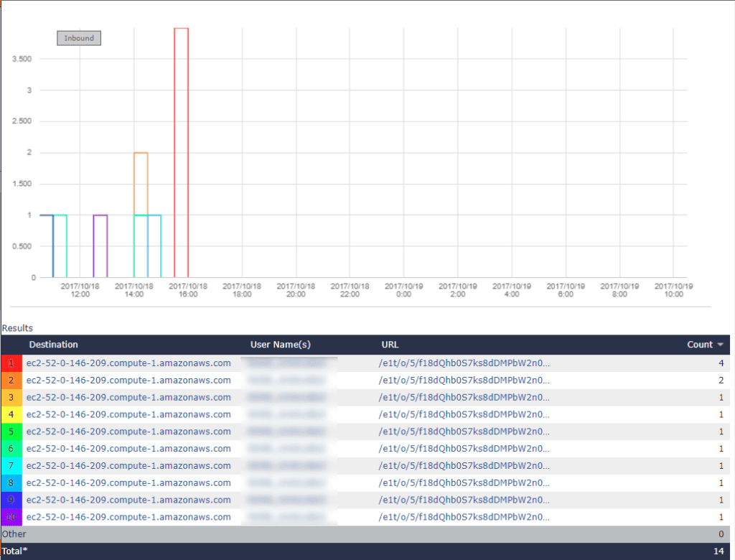
Task: Click the Other row label
Action: 14,534
